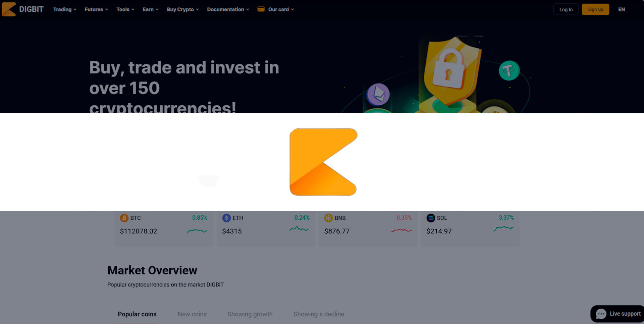The image size is (644, 324).
Task: Switch to the New coins tab
Action: tap(192, 314)
